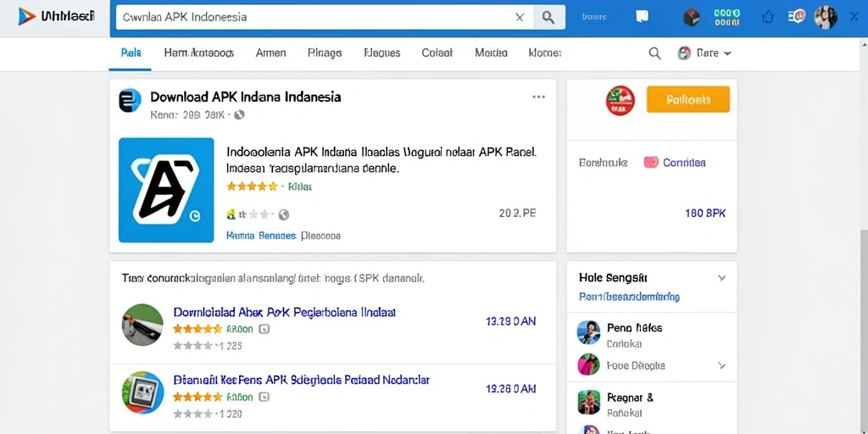This screenshot has width=868, height=434.
Task: Go to the Colaat tab
Action: click(437, 53)
